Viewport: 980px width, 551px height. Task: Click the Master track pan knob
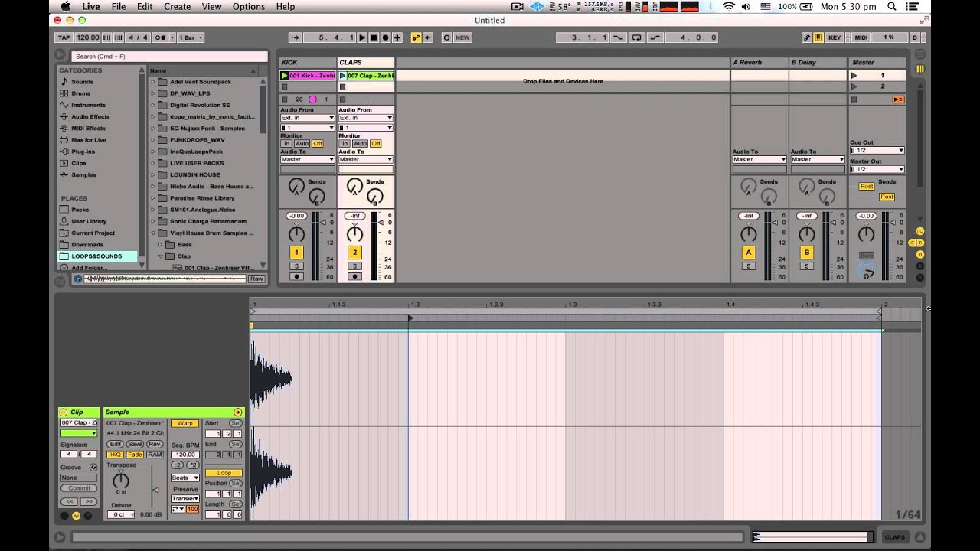coord(866,234)
